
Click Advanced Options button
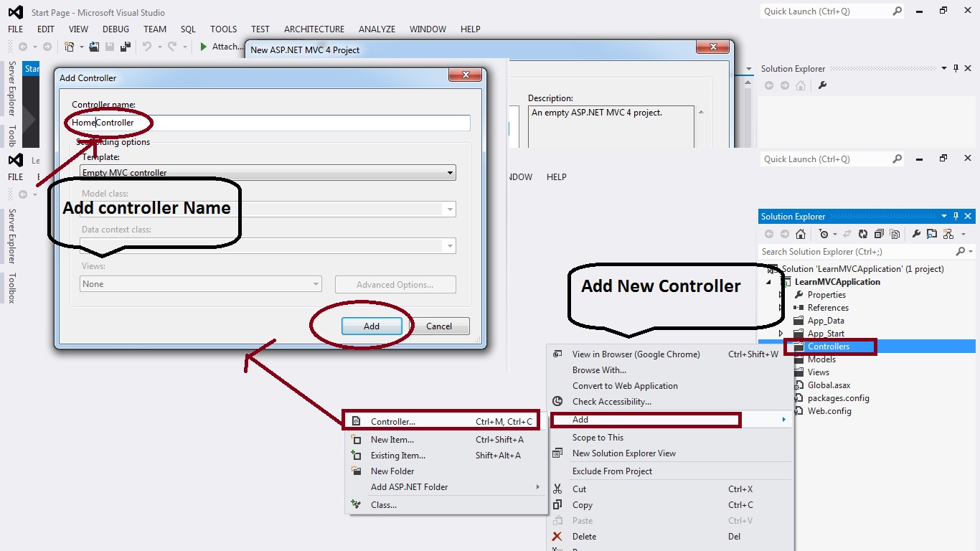395,285
